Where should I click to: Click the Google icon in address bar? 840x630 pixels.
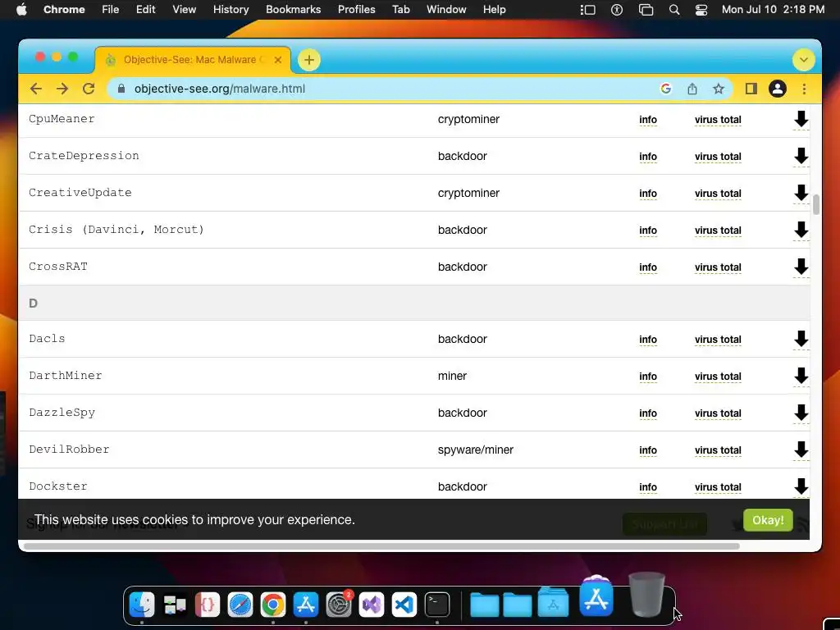666,89
